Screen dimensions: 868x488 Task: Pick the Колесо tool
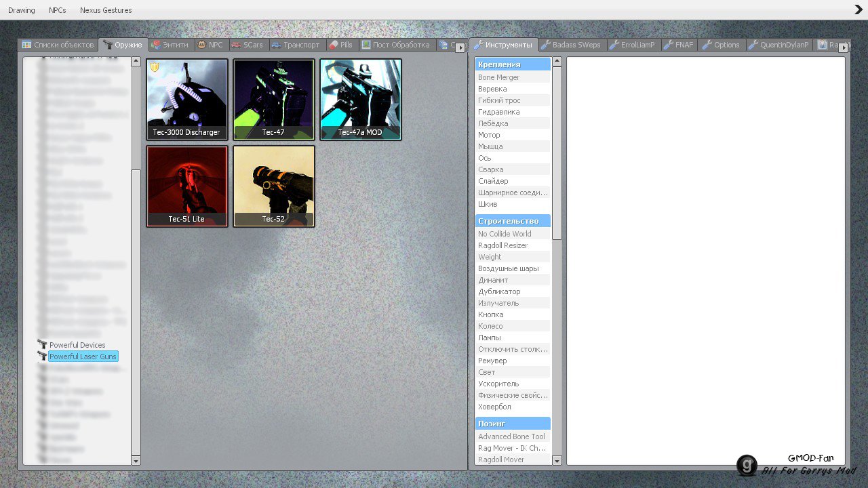(x=513, y=326)
